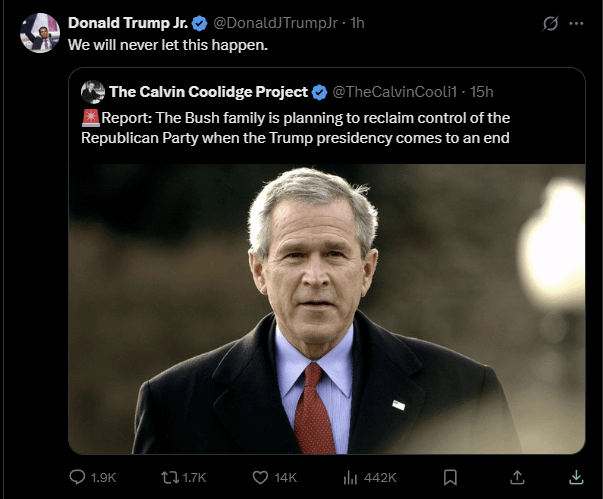Click the @TheCalvinCooli1 handle
Viewport: 603px width, 499px height.
[x=394, y=92]
